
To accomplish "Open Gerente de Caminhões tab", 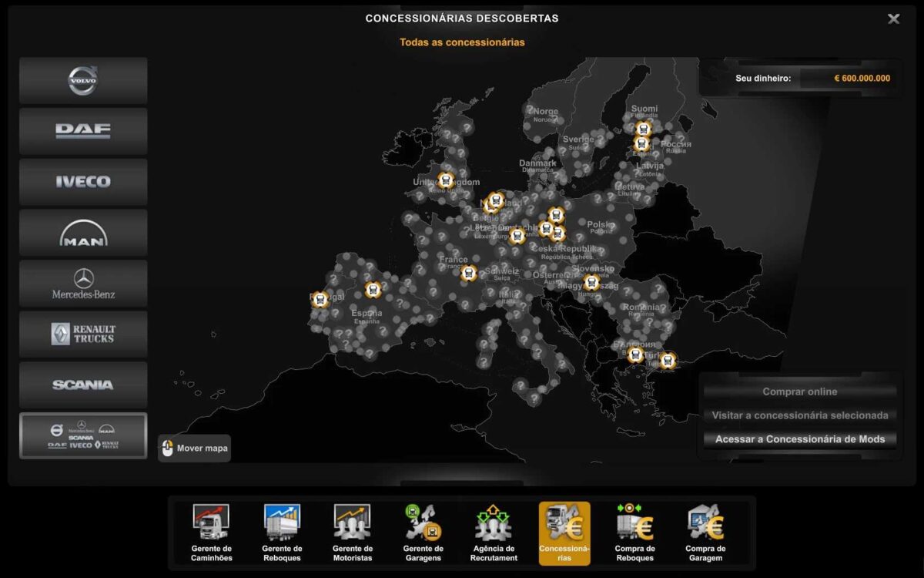I will [x=211, y=533].
